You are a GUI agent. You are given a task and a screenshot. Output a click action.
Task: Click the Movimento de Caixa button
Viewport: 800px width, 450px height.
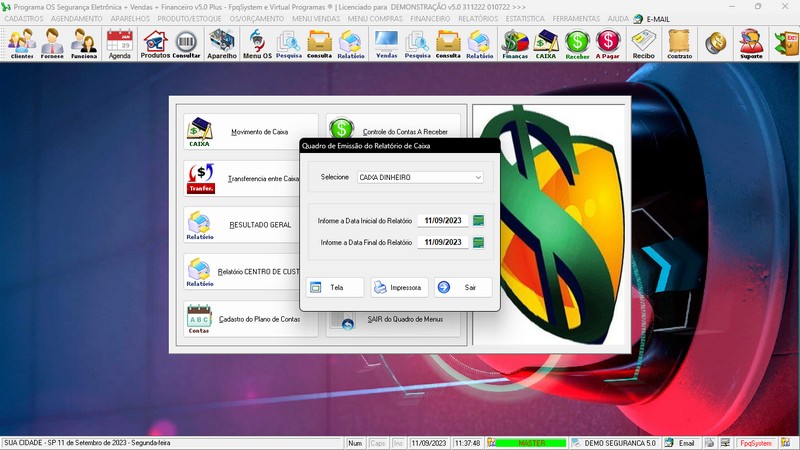[250, 132]
